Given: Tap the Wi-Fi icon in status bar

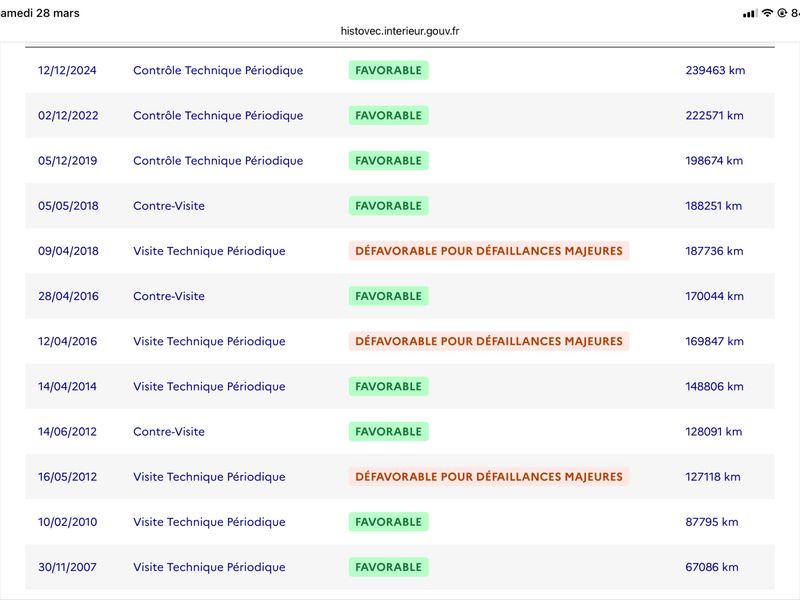Looking at the screenshot, I should point(768,13).
